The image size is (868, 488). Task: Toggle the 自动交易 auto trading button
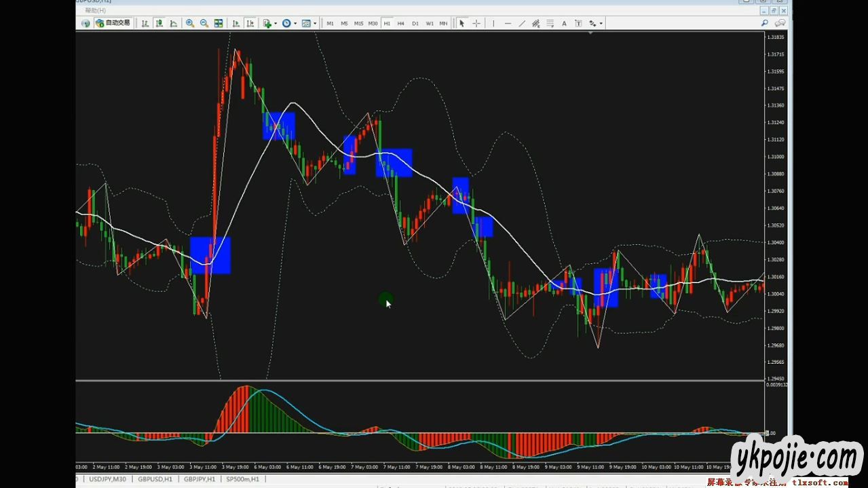pyautogui.click(x=113, y=23)
